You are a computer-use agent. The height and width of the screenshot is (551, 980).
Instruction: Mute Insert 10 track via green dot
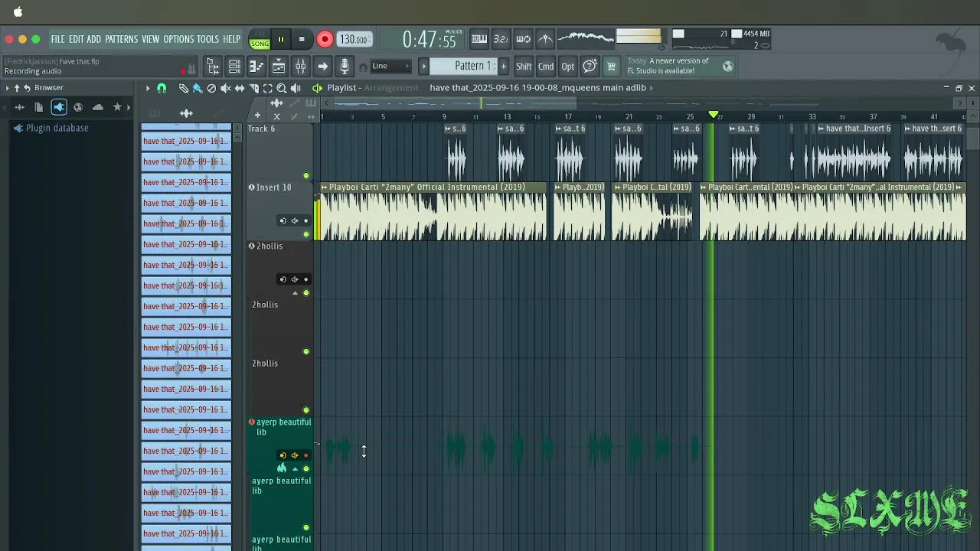tap(306, 234)
